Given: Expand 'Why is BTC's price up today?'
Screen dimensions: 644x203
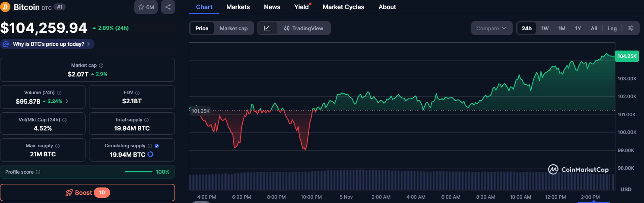Looking at the screenshot, I should click(48, 44).
